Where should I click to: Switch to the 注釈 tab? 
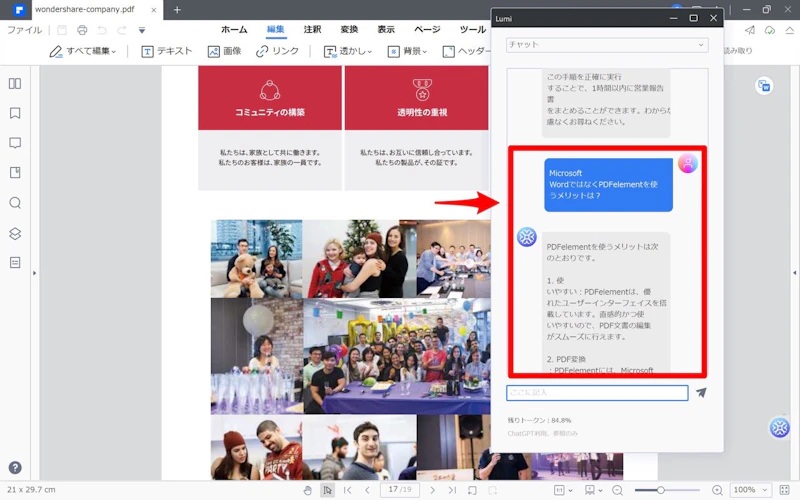pyautogui.click(x=313, y=30)
